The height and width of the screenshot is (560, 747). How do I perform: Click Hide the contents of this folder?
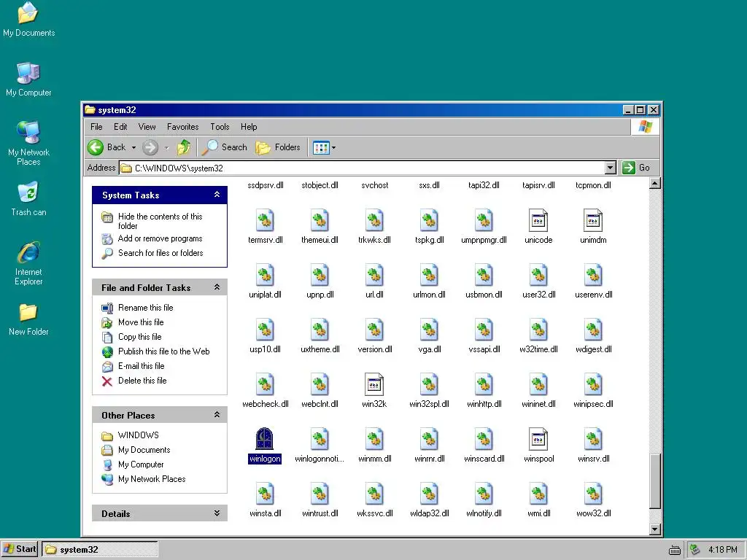click(160, 221)
